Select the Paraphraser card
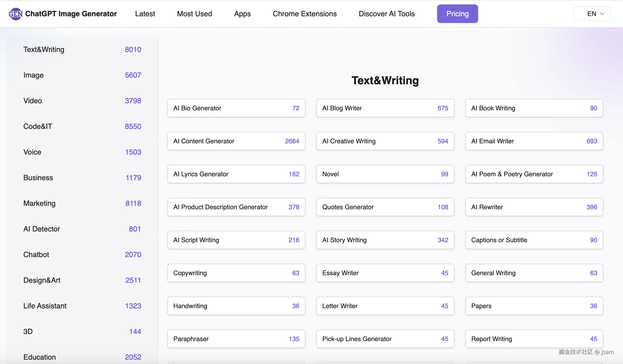The width and height of the screenshot is (623, 364). [x=236, y=339]
